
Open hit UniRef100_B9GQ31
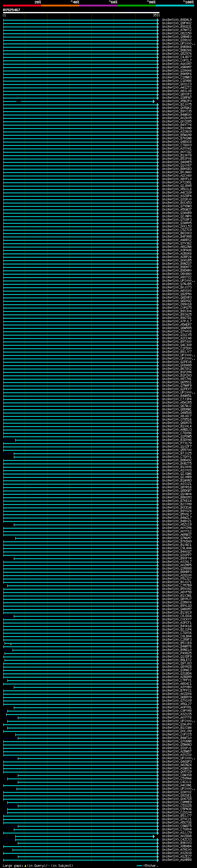coord(177,26)
